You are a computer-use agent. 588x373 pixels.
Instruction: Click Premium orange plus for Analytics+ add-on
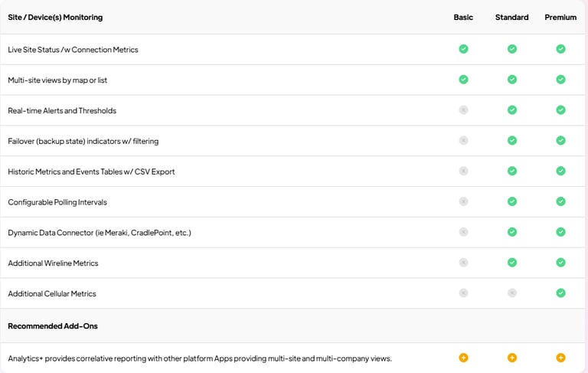[x=560, y=358]
